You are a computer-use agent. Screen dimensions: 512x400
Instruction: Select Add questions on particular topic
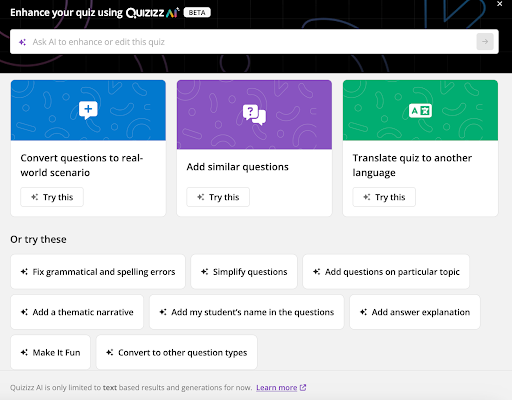point(386,272)
